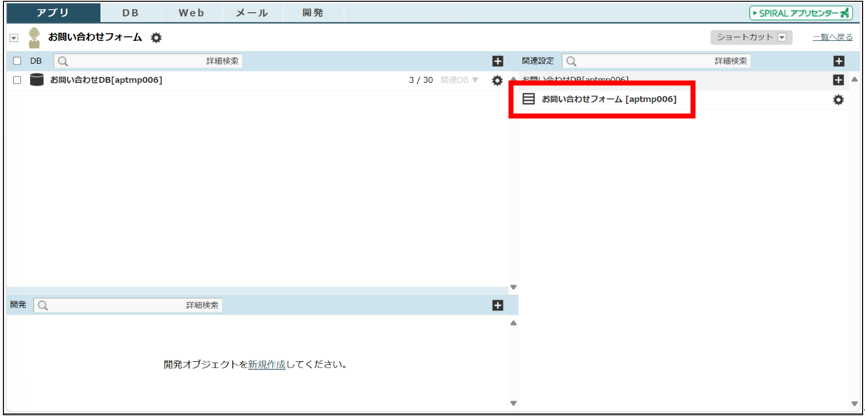Viewport: 865px width, 416px height.
Task: Open 詳細検索 in the 関連設定 panel
Action: tap(731, 61)
